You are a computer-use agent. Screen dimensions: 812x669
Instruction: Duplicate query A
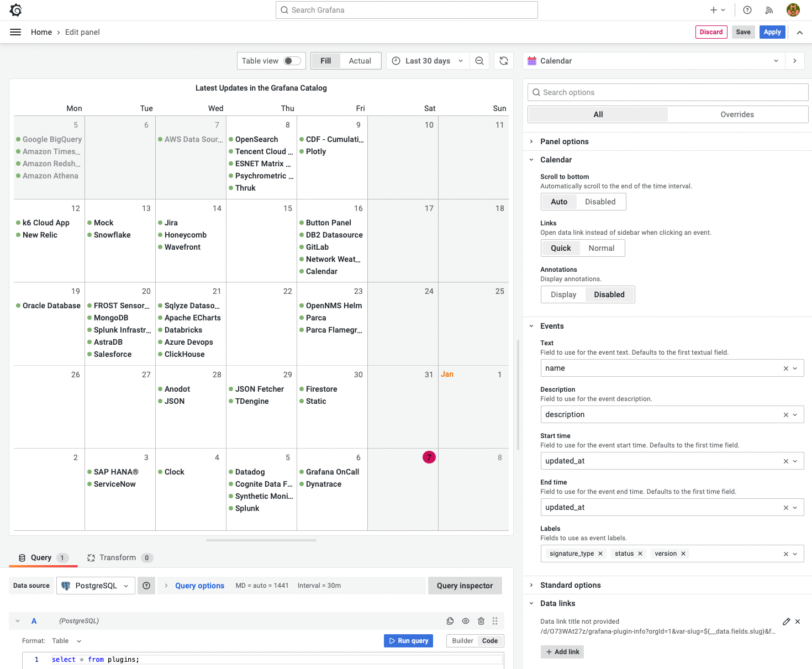450,621
